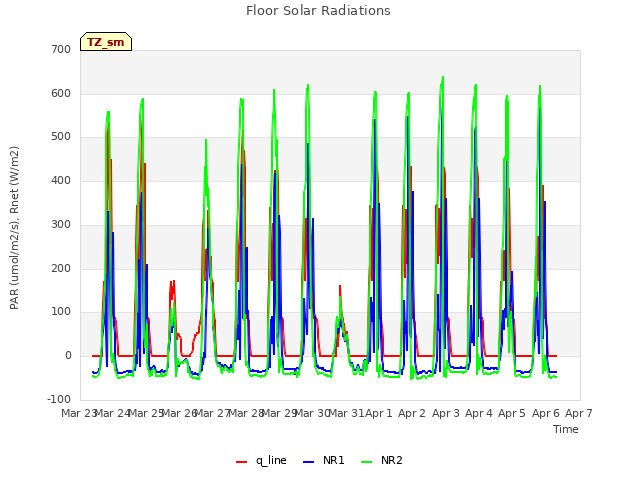Click the Mar 31 x-axis tick label

click(x=346, y=413)
